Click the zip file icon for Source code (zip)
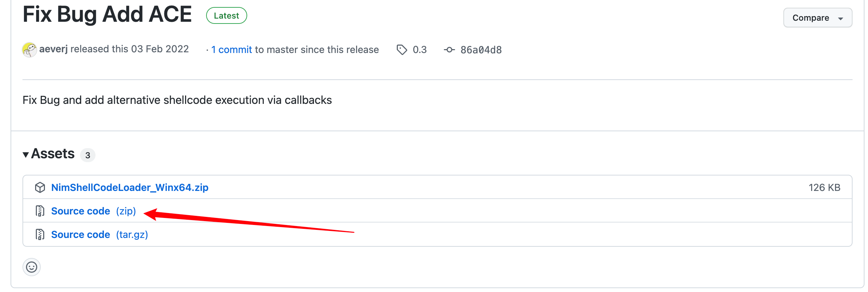This screenshot has width=868, height=292. 40,211
